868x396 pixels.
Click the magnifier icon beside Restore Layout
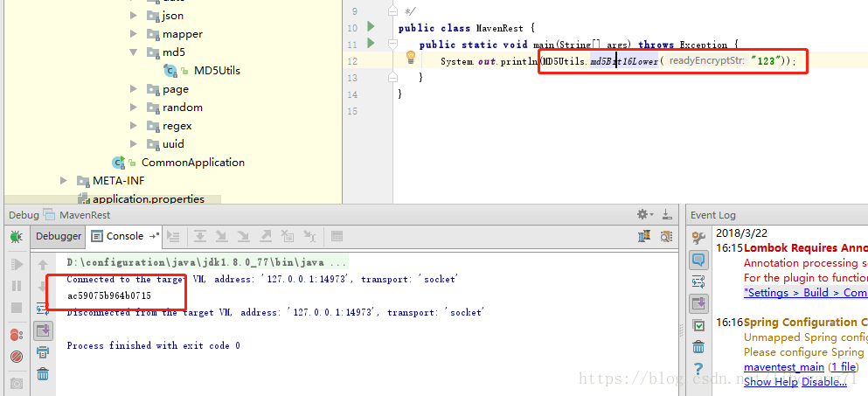666,237
